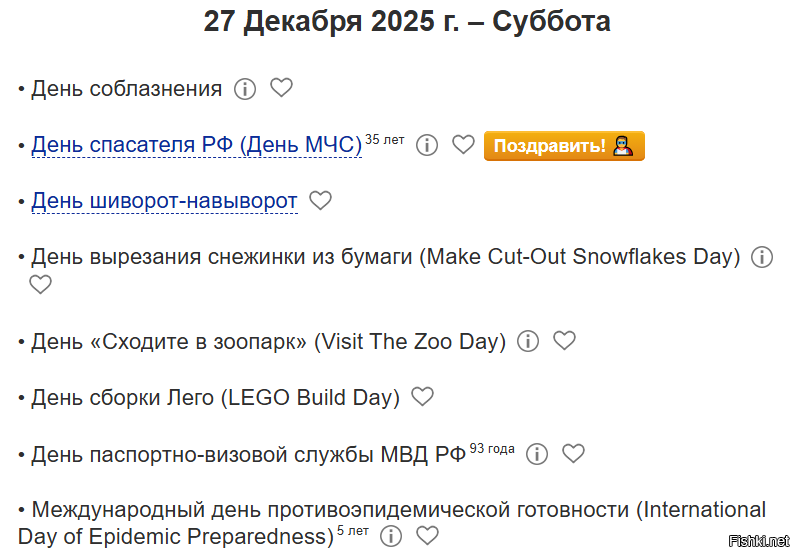Like День паспортно-визовой службы МВД РФ

(x=573, y=453)
